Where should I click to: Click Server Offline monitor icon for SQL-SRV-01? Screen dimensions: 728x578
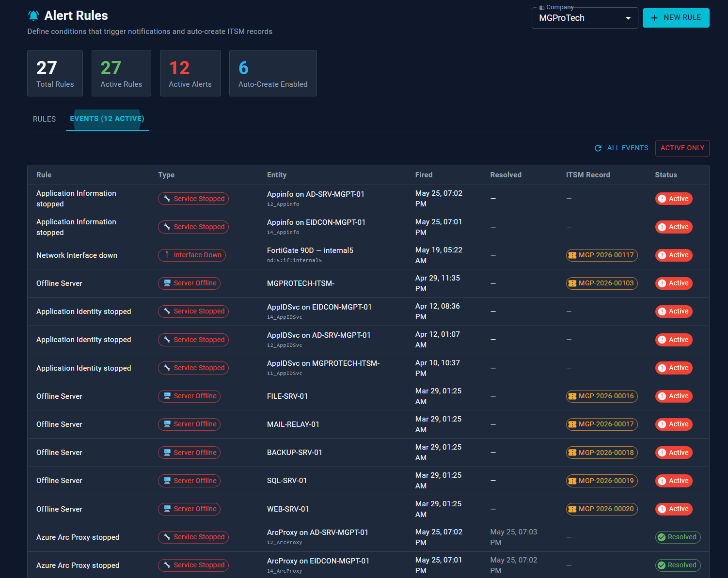pos(167,481)
